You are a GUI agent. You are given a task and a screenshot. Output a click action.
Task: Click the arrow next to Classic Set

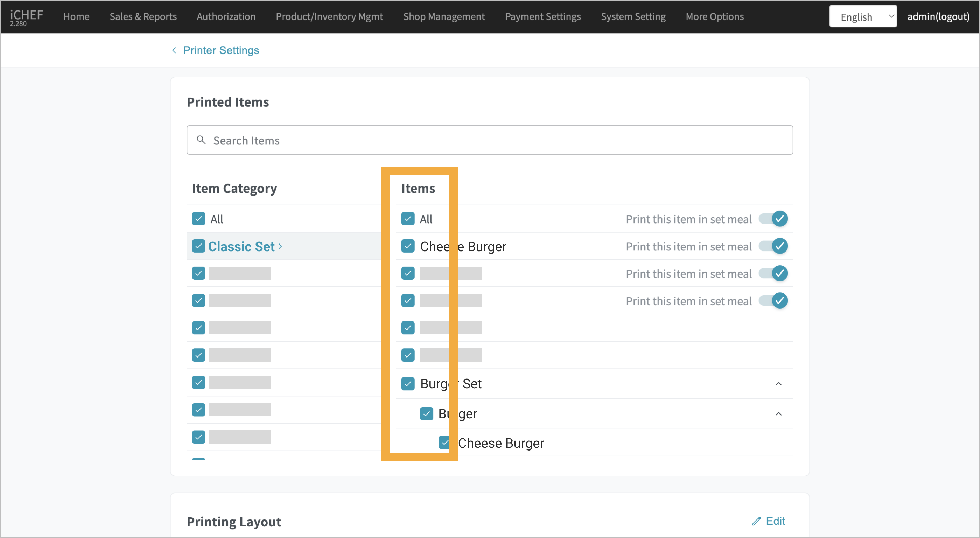(280, 246)
